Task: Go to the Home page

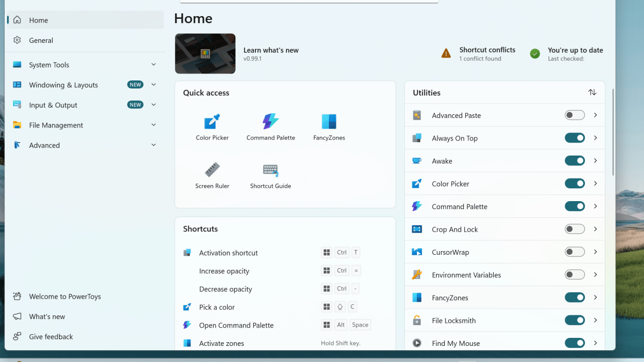Action: [86, 20]
